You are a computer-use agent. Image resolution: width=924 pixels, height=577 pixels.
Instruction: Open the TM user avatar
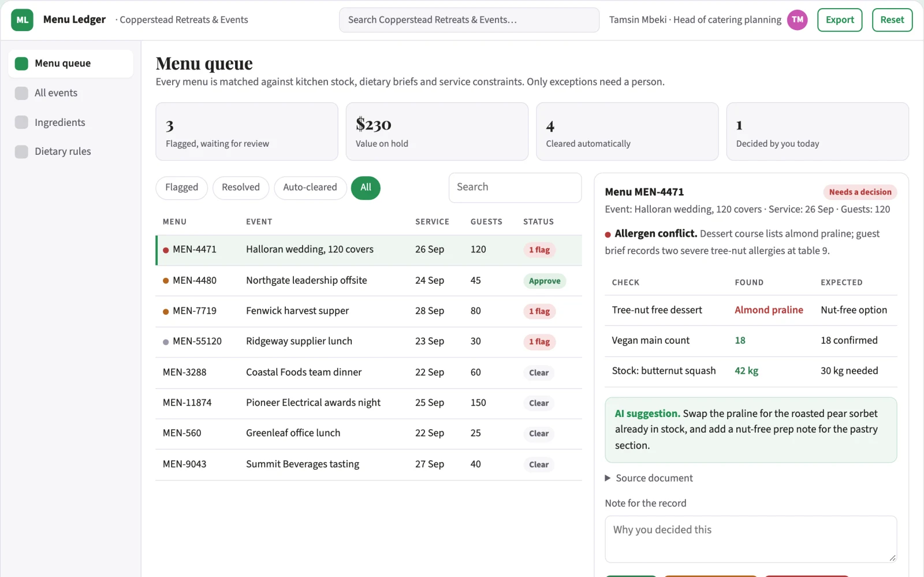[797, 20]
